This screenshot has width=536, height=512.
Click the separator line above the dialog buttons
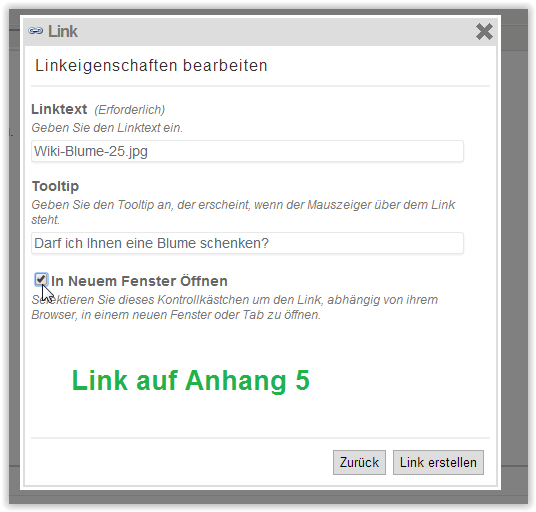coord(260,438)
